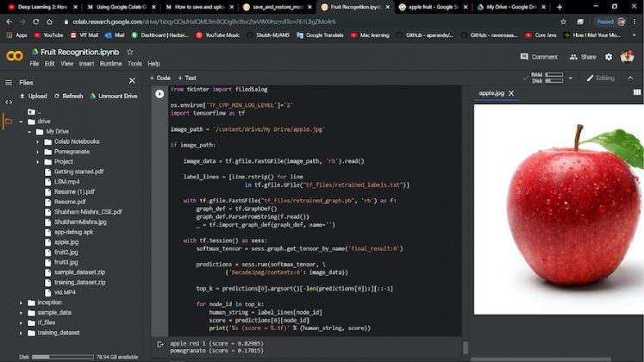Image resolution: width=644 pixels, height=362 pixels.
Task: Run the code cell with play button
Action: [159, 94]
